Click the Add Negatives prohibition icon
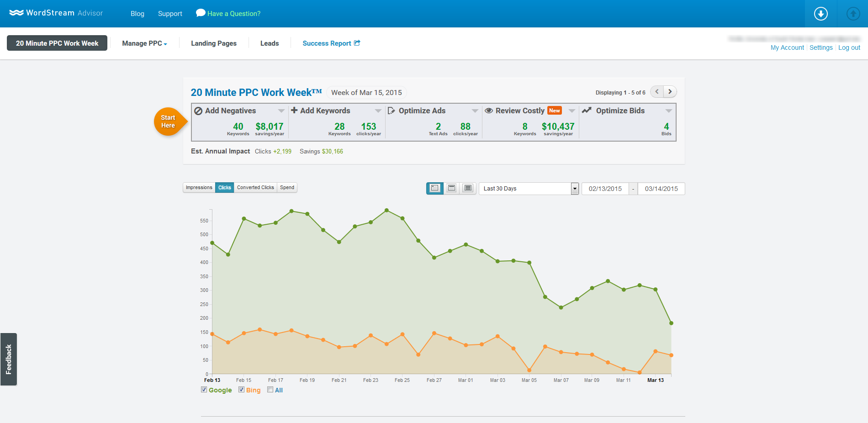Viewport: 868px width, 423px height. 198,111
